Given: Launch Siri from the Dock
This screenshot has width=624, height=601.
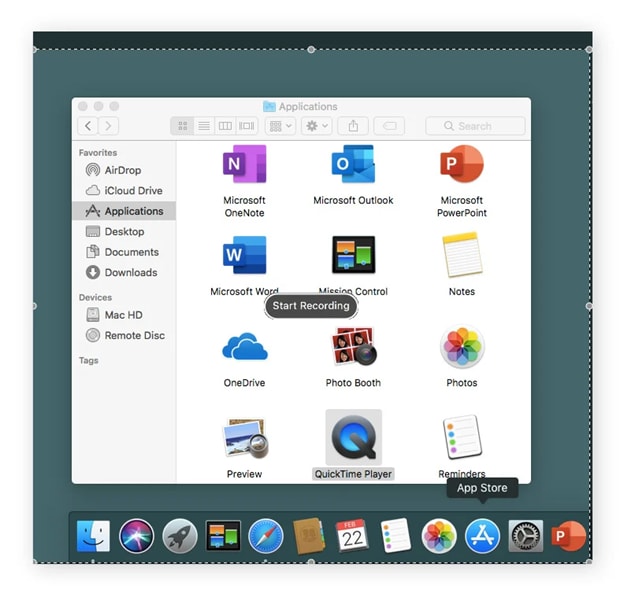Looking at the screenshot, I should click(x=136, y=536).
